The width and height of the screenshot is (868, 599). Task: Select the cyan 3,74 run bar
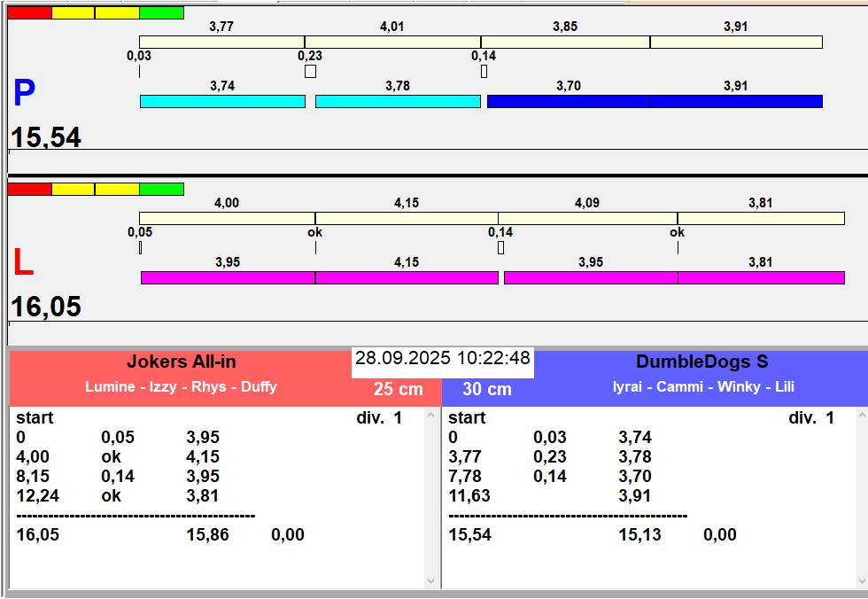222,101
